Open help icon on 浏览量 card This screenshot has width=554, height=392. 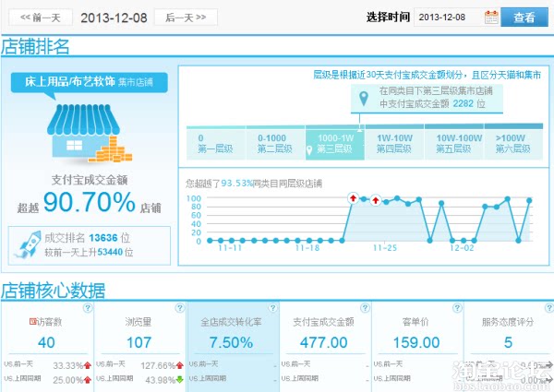tap(180, 308)
